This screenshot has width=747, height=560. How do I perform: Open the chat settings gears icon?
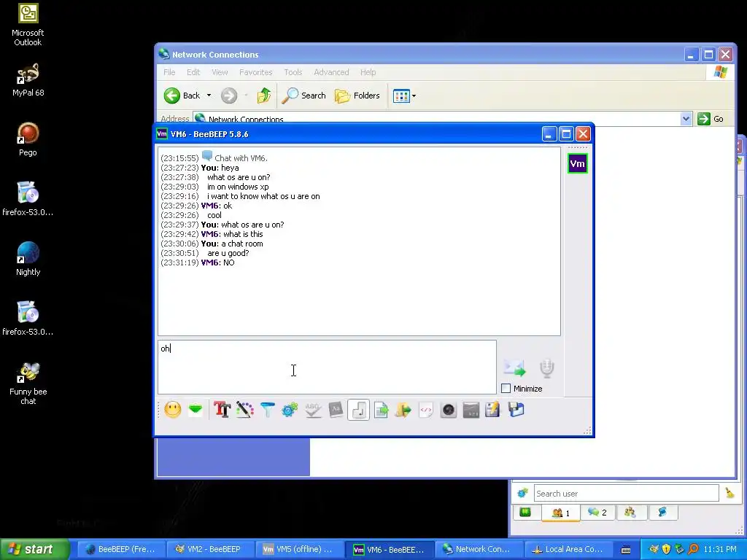(x=290, y=410)
